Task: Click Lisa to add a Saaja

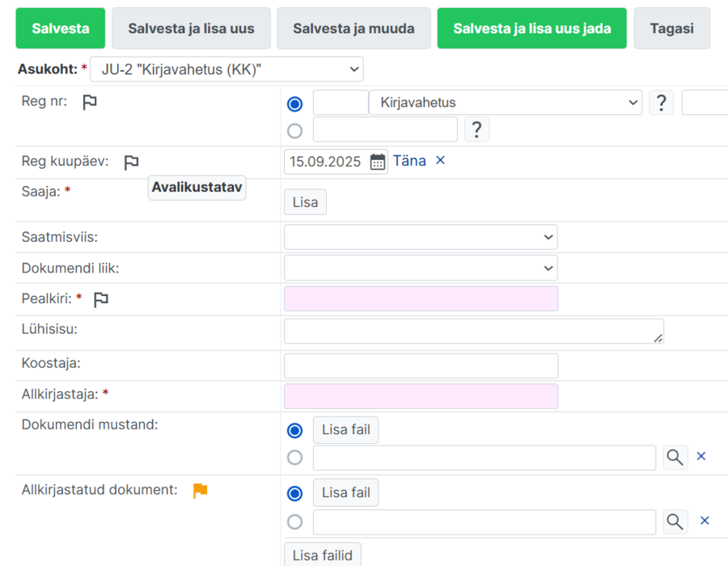Action: tap(305, 202)
